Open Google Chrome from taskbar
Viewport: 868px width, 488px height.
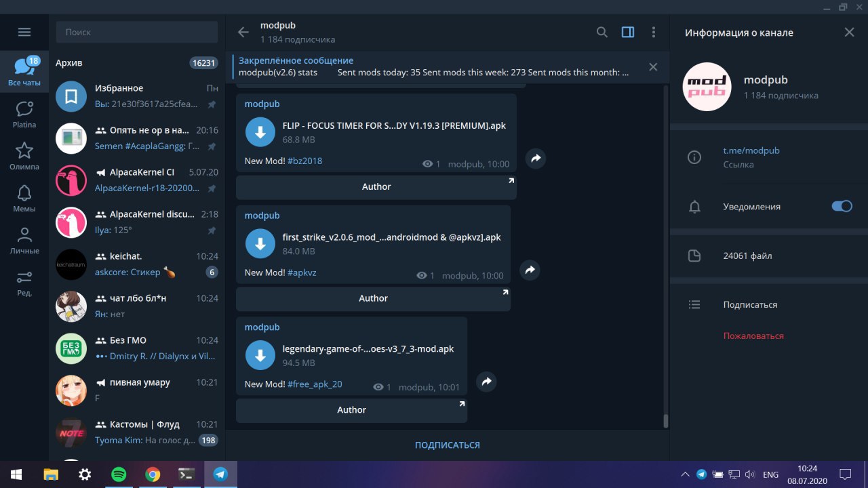click(153, 474)
